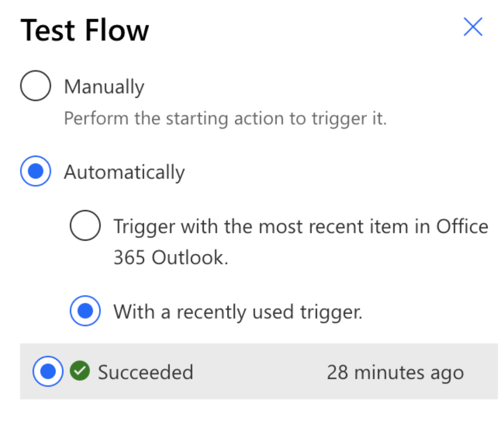Choose the most recent Outlook item radio
Image resolution: width=504 pixels, height=448 pixels.
pyautogui.click(x=85, y=225)
